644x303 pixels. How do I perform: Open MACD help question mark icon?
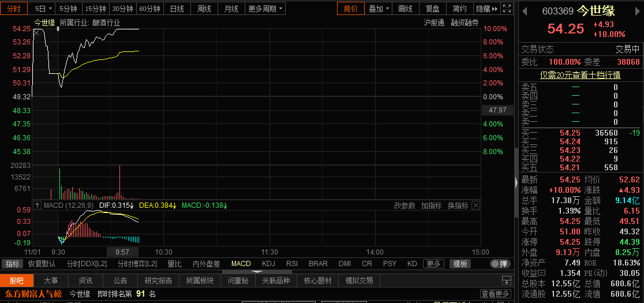tap(37, 205)
